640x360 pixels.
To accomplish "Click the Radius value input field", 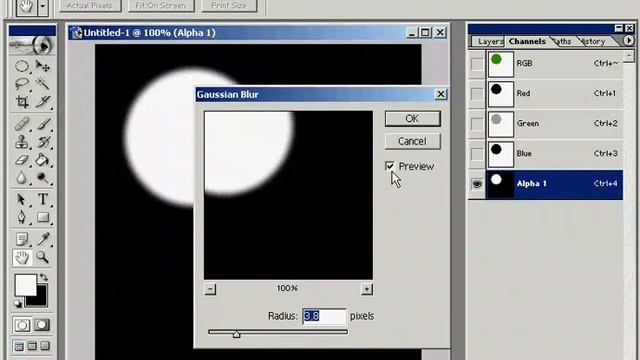I will 324,316.
